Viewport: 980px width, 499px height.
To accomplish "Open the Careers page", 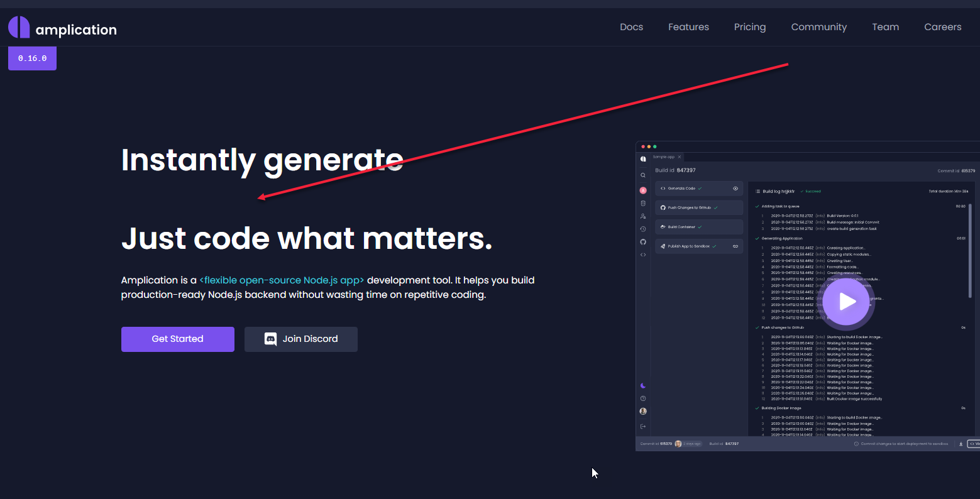I will 942,27.
